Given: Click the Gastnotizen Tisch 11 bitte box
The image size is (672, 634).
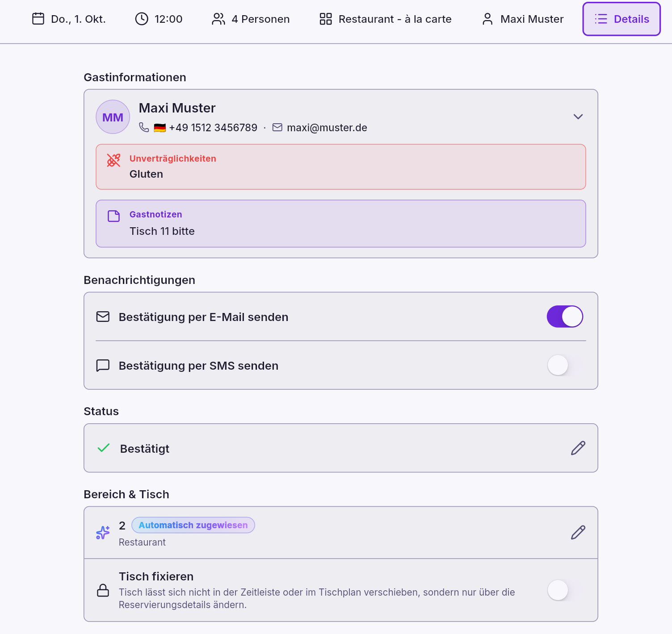Looking at the screenshot, I should 341,224.
